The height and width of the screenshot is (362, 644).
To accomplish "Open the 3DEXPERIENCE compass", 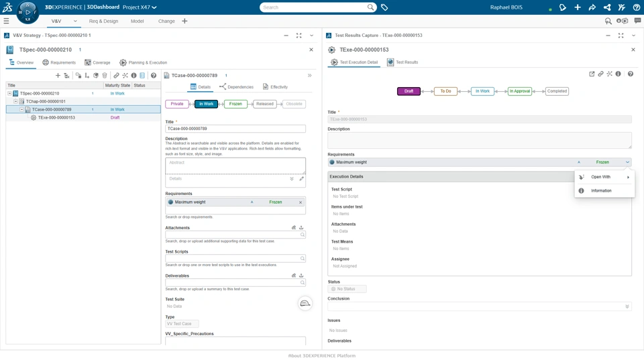I will tap(28, 12).
